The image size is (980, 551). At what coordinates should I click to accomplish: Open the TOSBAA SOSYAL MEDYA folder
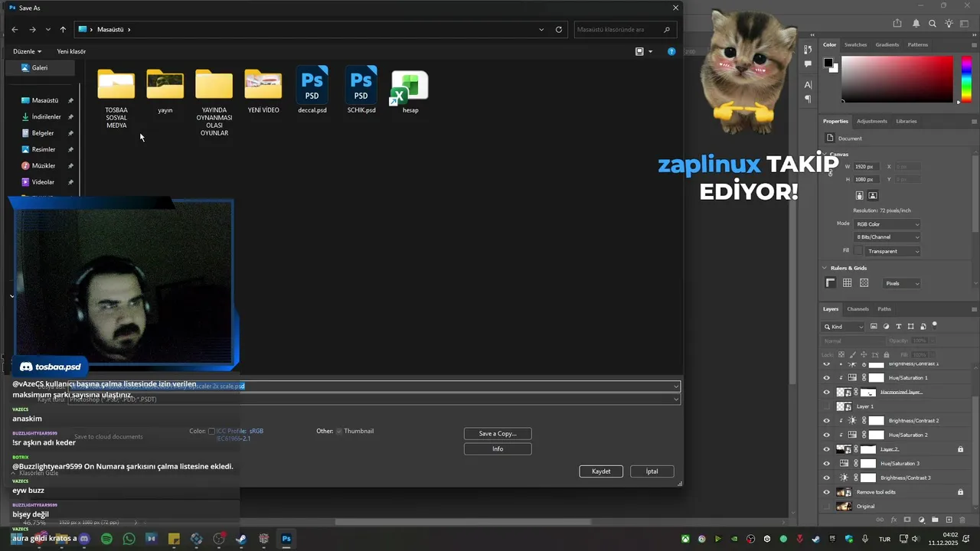point(116,98)
